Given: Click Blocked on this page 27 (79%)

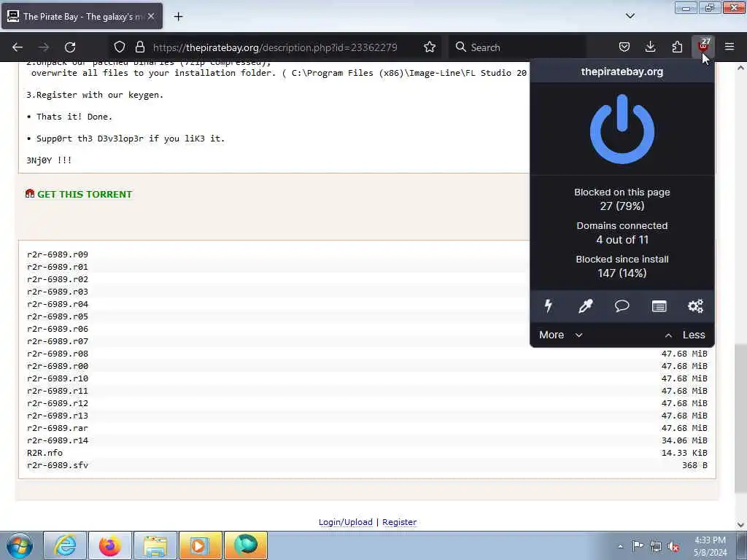Looking at the screenshot, I should (622, 199).
